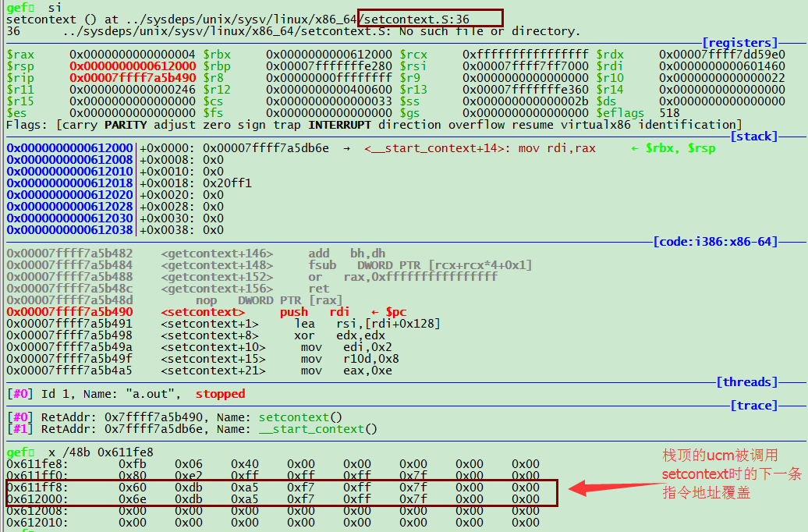Select the [code:i386:x86-64] section label
808x532 pixels.
pos(715,242)
